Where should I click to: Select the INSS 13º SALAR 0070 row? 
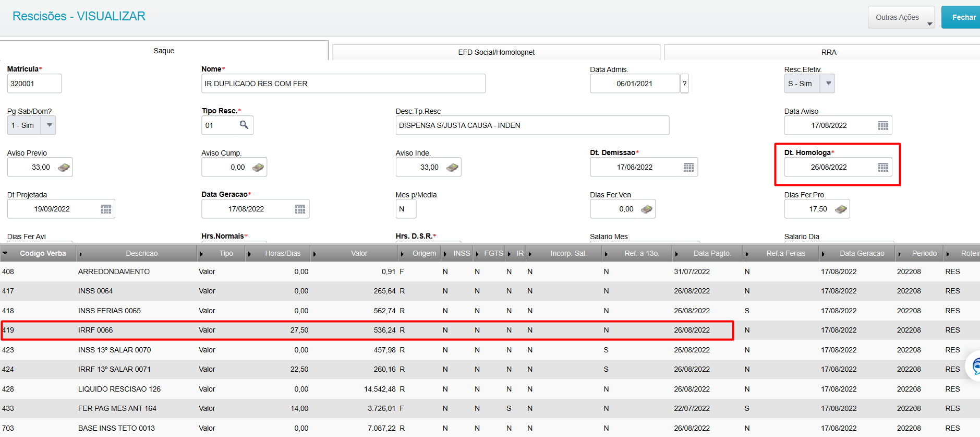tap(490, 350)
